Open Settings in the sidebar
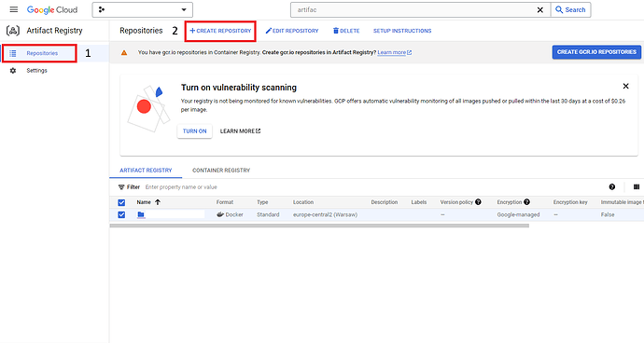This screenshot has height=343, width=644. [x=37, y=71]
